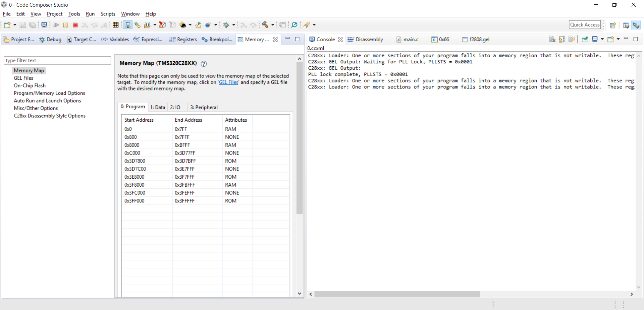Click the red Terminate debug session icon

coord(75,25)
